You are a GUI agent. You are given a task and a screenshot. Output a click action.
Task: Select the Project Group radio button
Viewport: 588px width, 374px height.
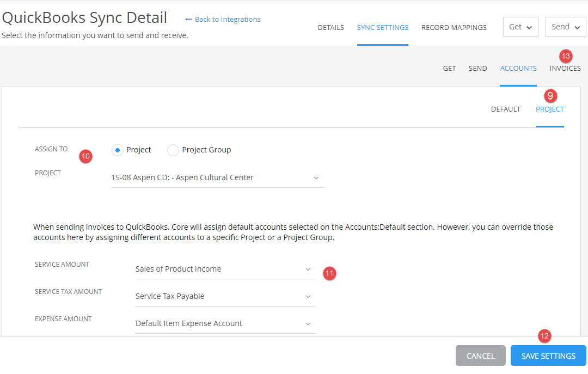tap(173, 150)
